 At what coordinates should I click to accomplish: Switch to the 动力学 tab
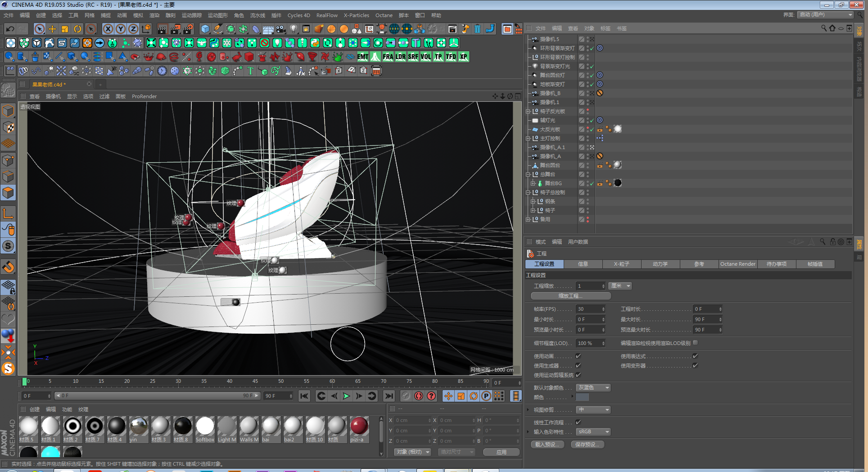[660, 264]
